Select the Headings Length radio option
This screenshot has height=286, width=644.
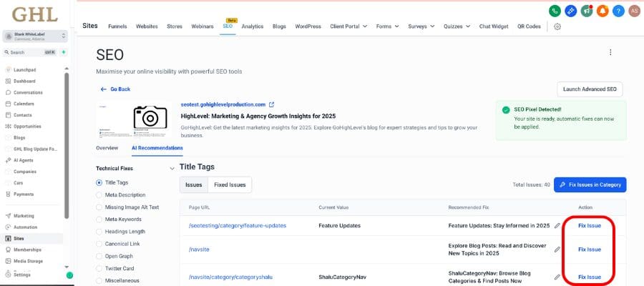click(x=99, y=232)
